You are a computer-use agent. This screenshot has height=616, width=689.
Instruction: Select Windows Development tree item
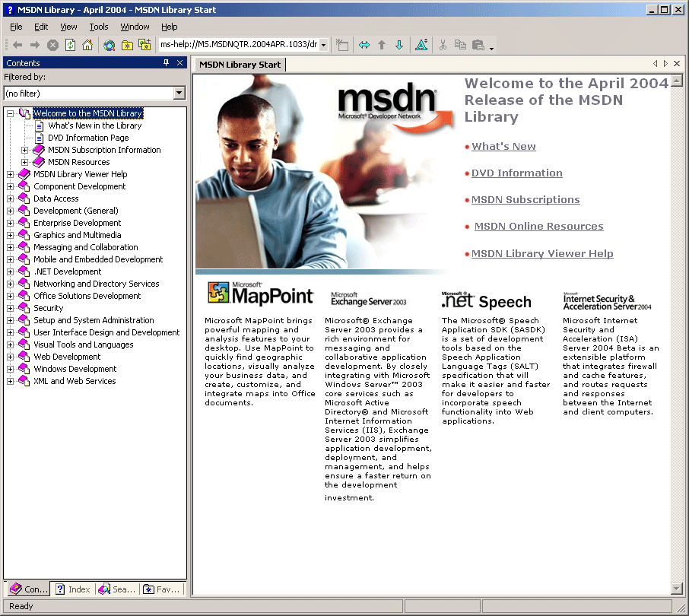[75, 369]
